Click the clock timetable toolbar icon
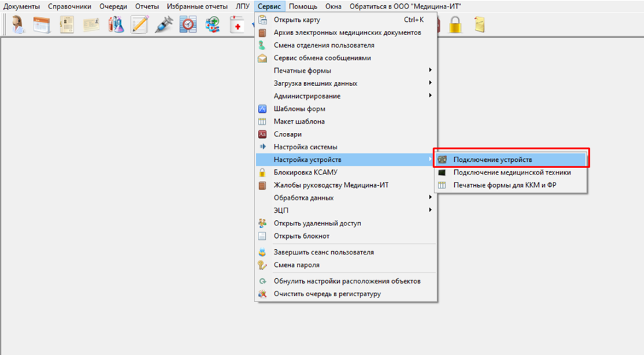644x355 pixels. click(x=188, y=25)
